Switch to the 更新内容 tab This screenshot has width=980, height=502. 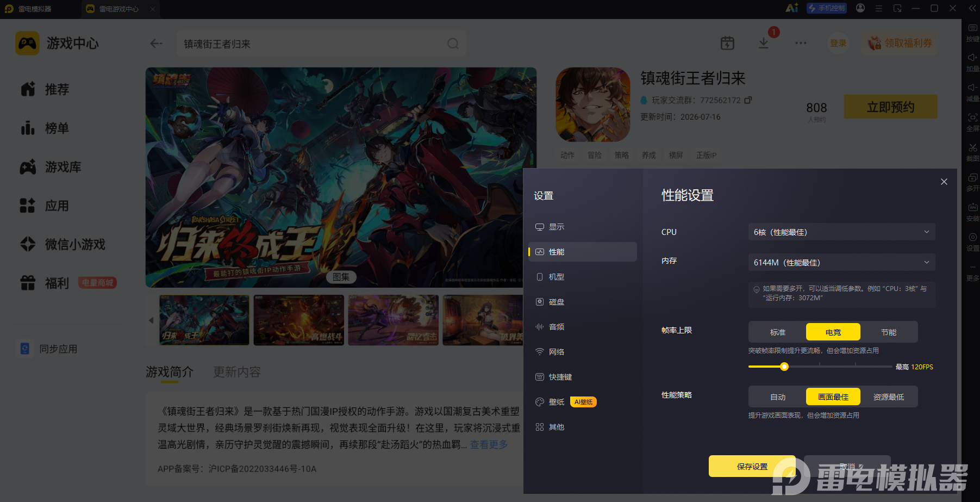tap(237, 372)
